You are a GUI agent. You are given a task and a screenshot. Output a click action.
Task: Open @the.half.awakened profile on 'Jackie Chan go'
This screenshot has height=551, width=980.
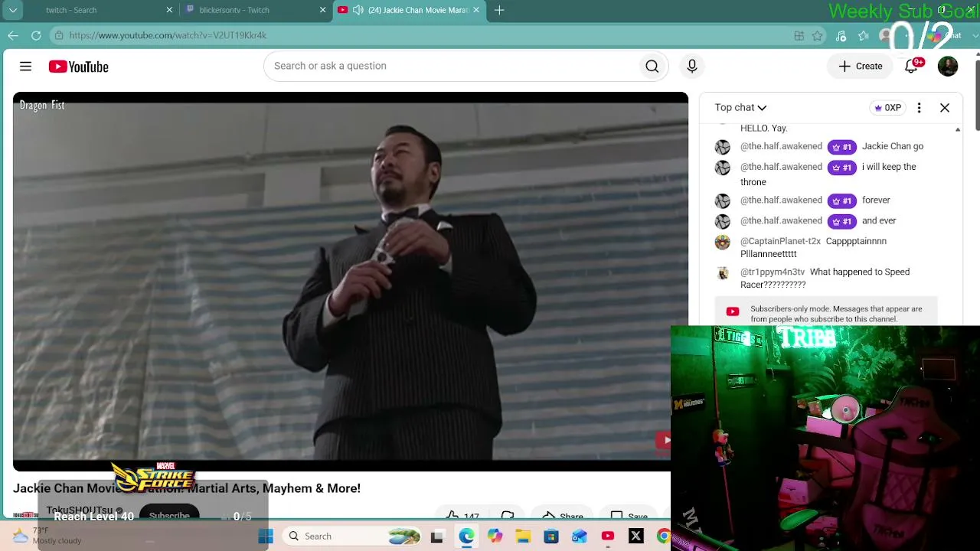click(781, 146)
